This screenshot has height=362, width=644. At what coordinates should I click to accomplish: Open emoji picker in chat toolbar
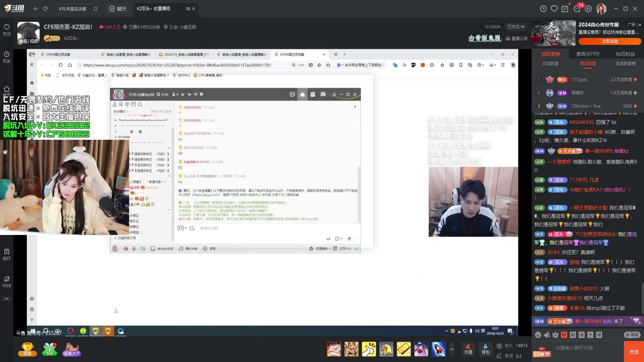538,335
